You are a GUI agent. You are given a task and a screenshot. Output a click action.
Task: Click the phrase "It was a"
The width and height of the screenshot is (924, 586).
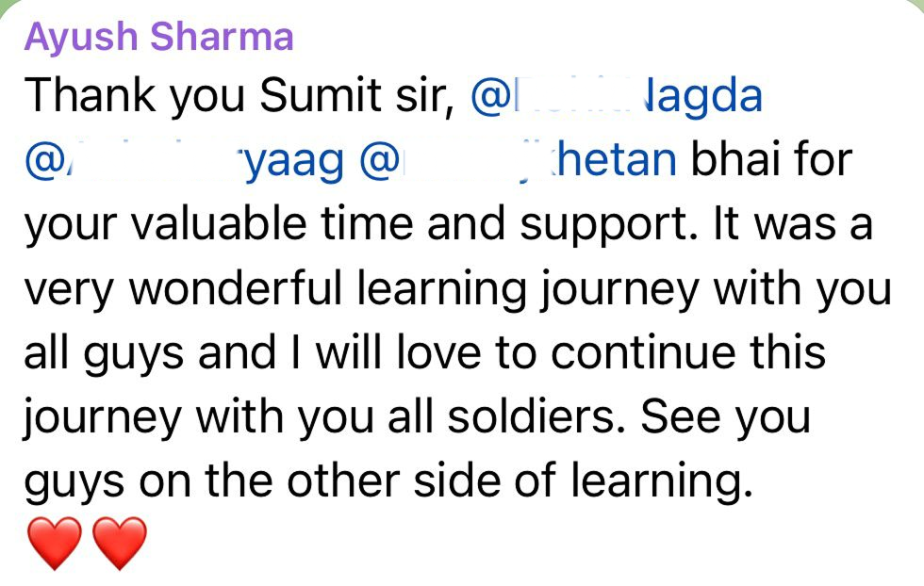[793, 224]
